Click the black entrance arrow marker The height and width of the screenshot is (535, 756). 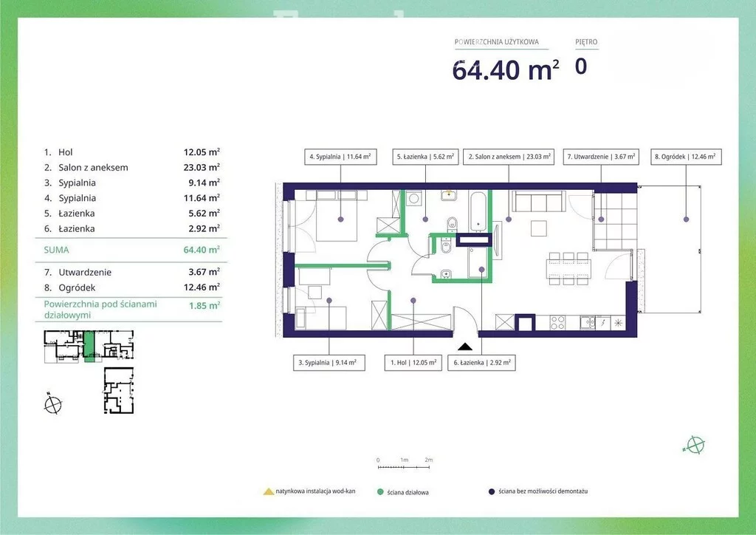tap(465, 345)
